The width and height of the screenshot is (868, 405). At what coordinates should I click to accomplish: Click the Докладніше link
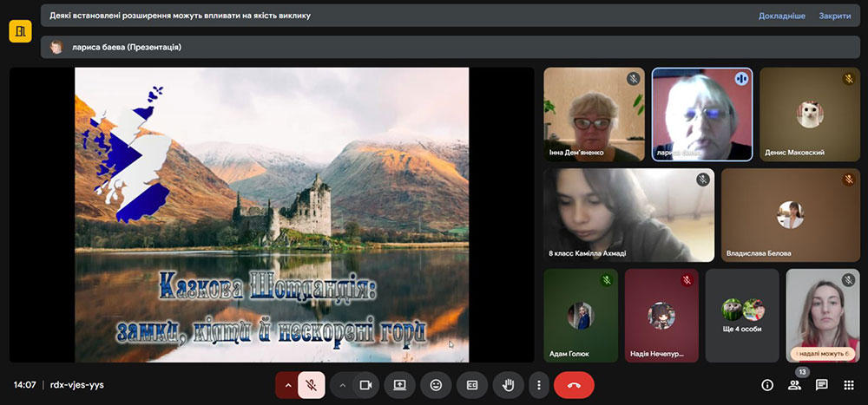coord(781,16)
